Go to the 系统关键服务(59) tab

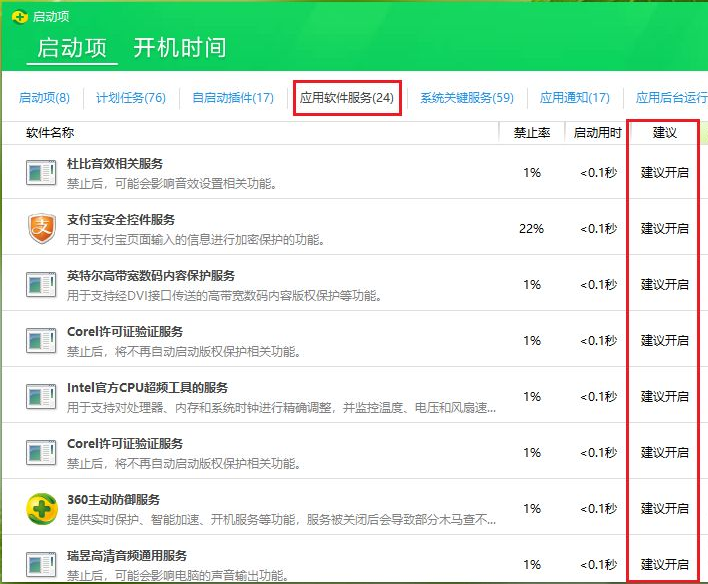(466, 98)
